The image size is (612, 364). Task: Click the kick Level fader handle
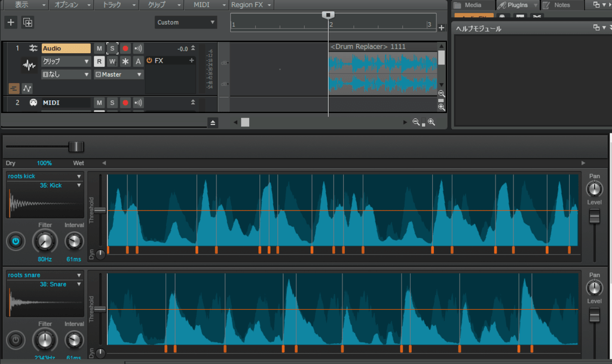pyautogui.click(x=595, y=216)
